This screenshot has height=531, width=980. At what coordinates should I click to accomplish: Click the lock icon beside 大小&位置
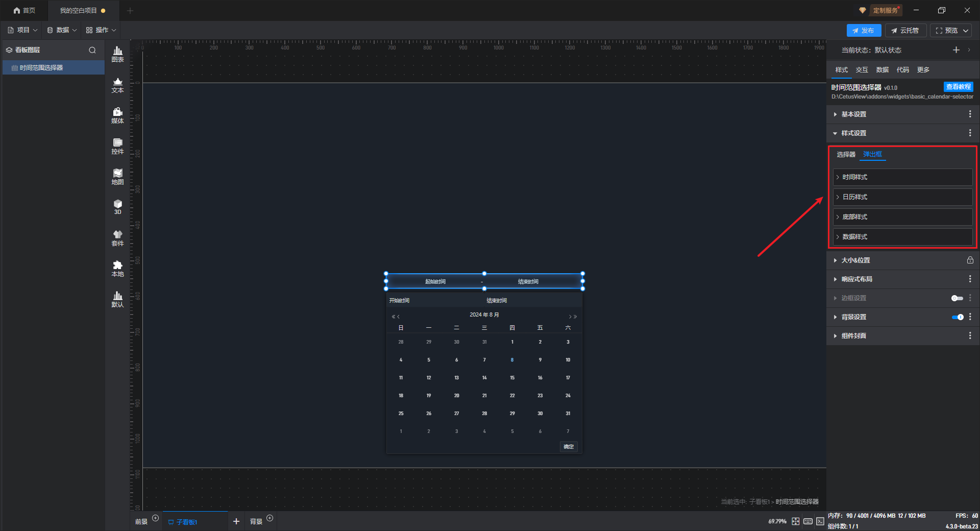pyautogui.click(x=970, y=260)
